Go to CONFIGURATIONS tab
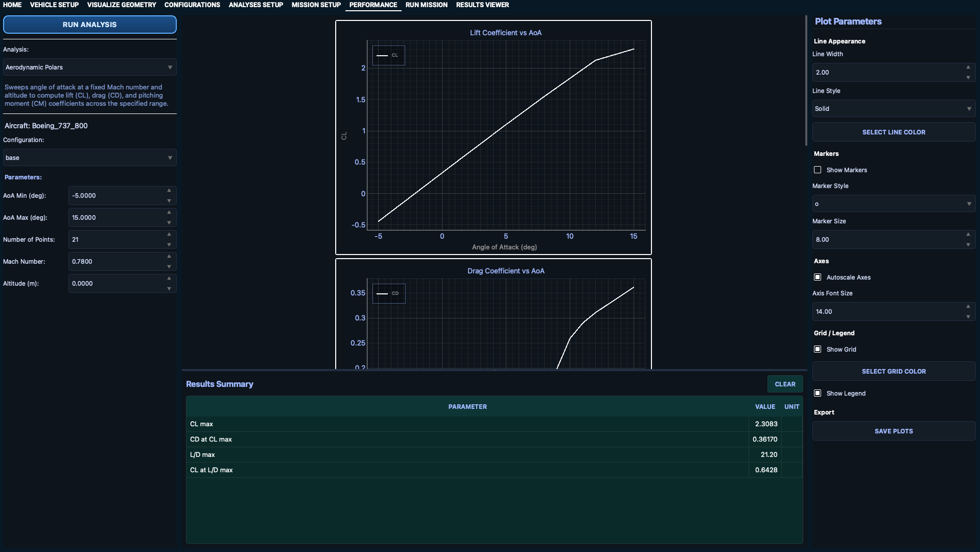 (x=192, y=5)
